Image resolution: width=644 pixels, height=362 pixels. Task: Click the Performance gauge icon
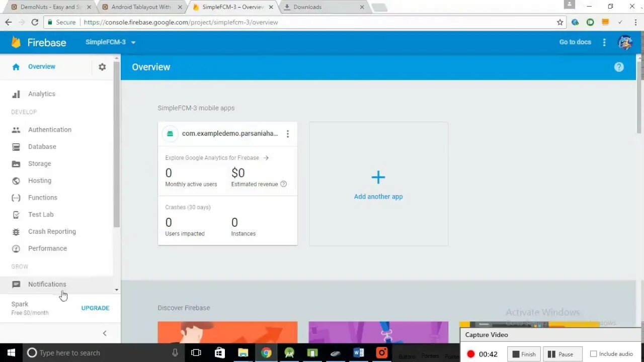point(16,249)
